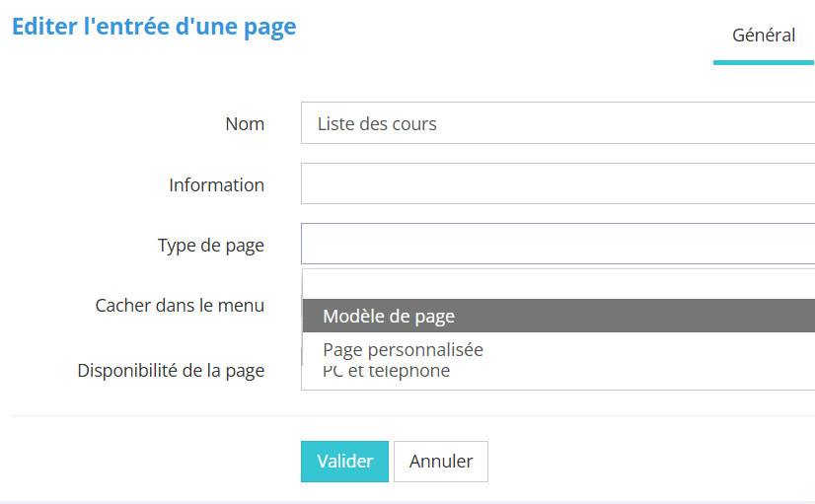
Task: Click the Nom field label
Action: (x=245, y=124)
